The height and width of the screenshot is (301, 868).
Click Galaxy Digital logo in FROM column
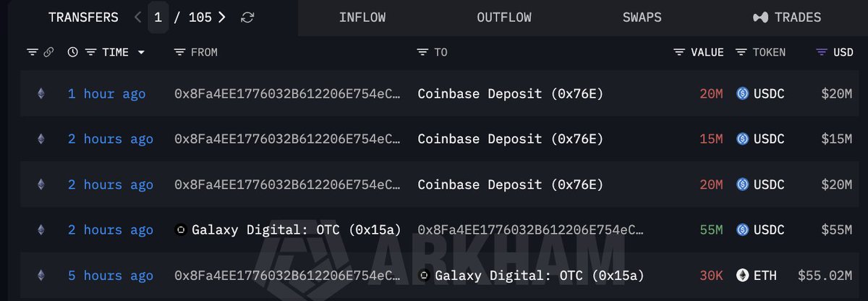point(182,230)
